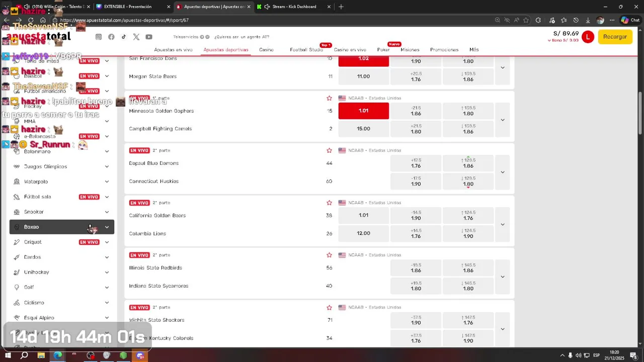Click the red L account avatar
Screen dimensions: 644x362
[588, 37]
